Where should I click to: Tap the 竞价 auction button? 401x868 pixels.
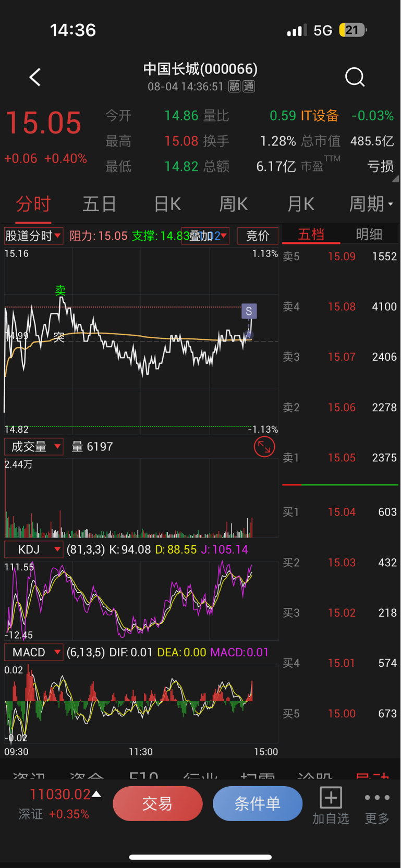tap(258, 236)
